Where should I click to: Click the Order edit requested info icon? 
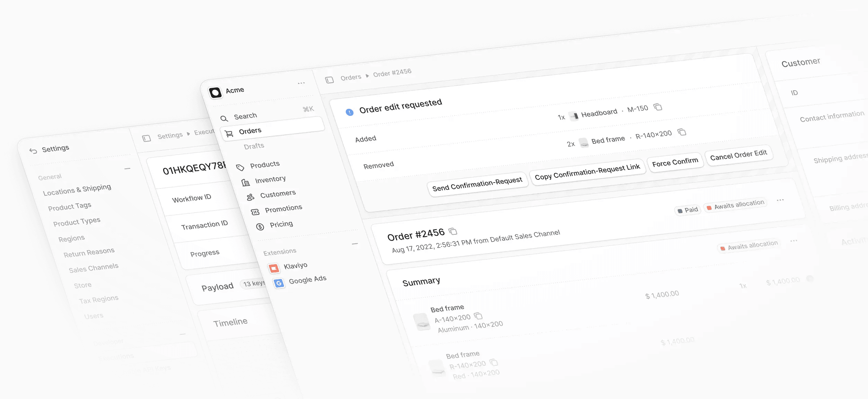click(350, 112)
